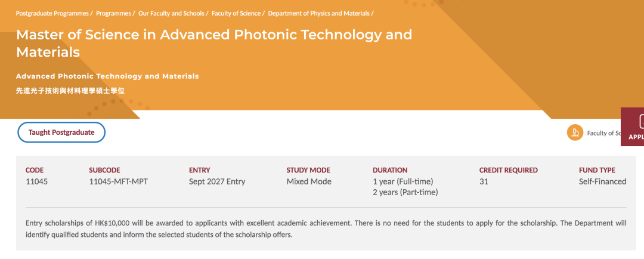
Task: Open the Postgraduate Programmes breadcrumb link
Action: point(52,13)
